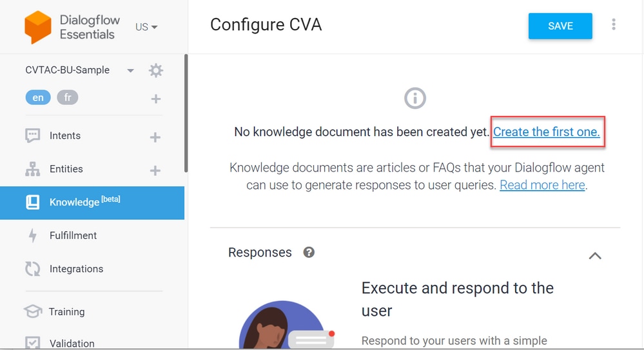644x350 pixels.
Task: Open the Read more here link
Action: [542, 185]
